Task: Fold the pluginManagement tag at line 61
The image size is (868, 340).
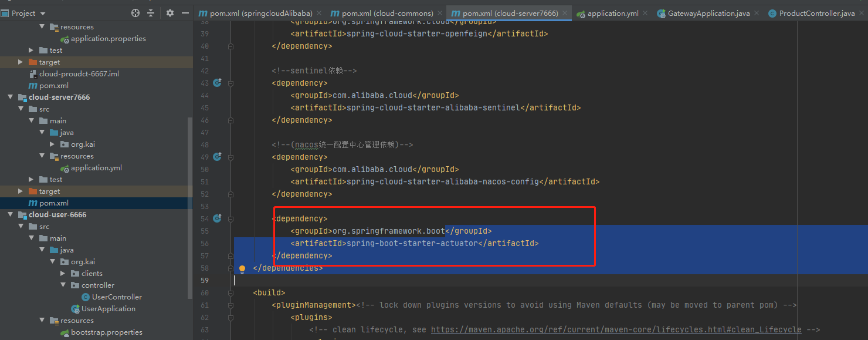Action: pyautogui.click(x=230, y=305)
